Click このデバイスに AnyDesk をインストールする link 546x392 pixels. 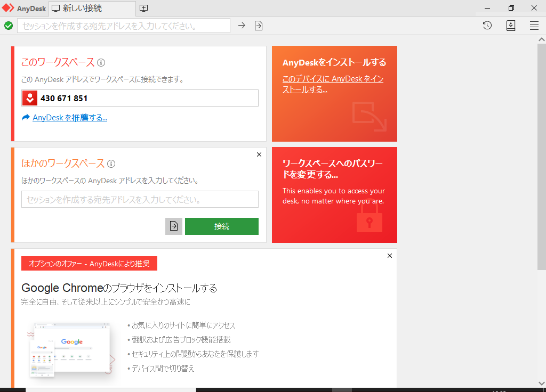click(x=333, y=84)
